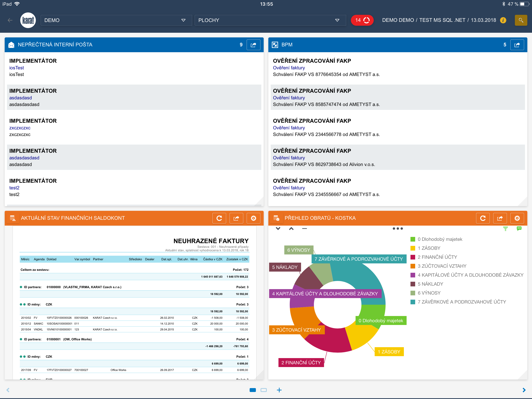Select the first dashboard page indicator
This screenshot has width=532, height=399.
253,390
